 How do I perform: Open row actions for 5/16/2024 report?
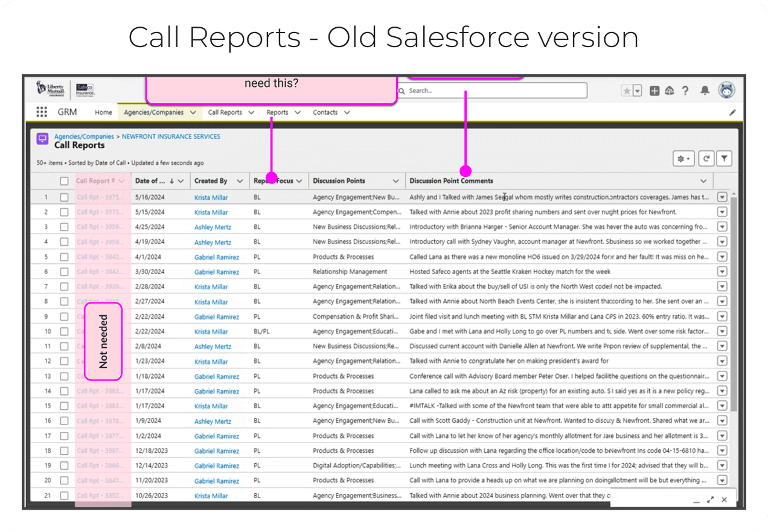(722, 197)
